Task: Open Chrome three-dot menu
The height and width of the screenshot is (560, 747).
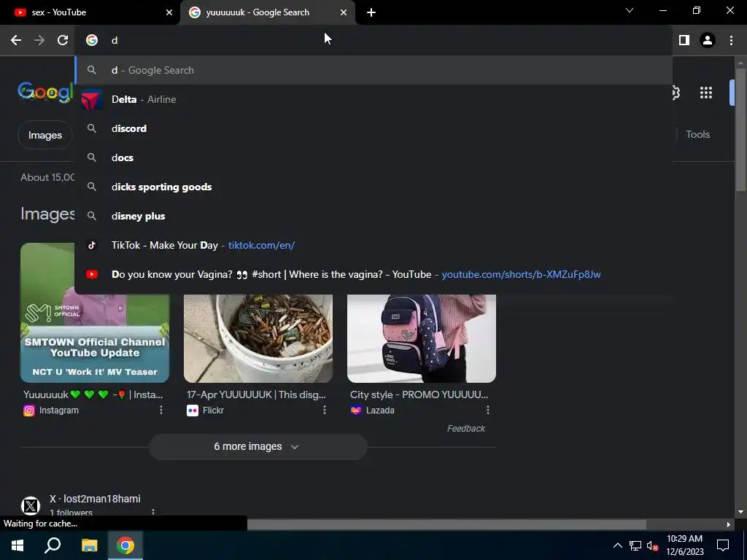Action: (x=731, y=40)
